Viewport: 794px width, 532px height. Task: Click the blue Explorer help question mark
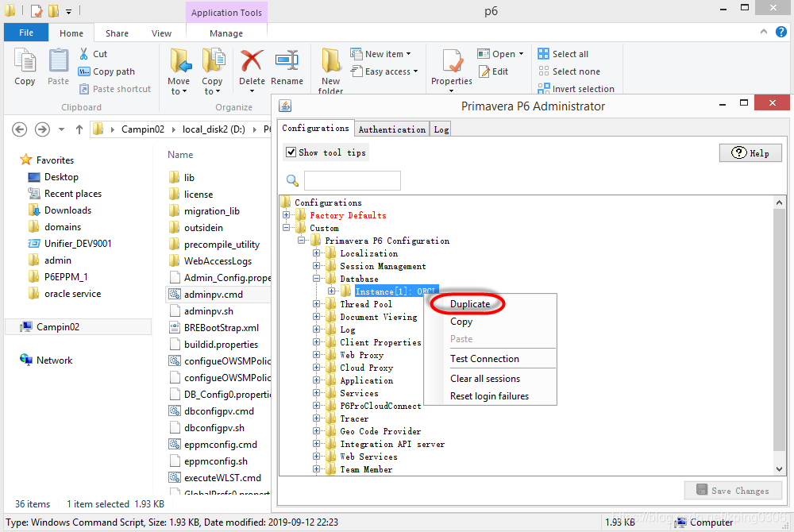pos(781,33)
